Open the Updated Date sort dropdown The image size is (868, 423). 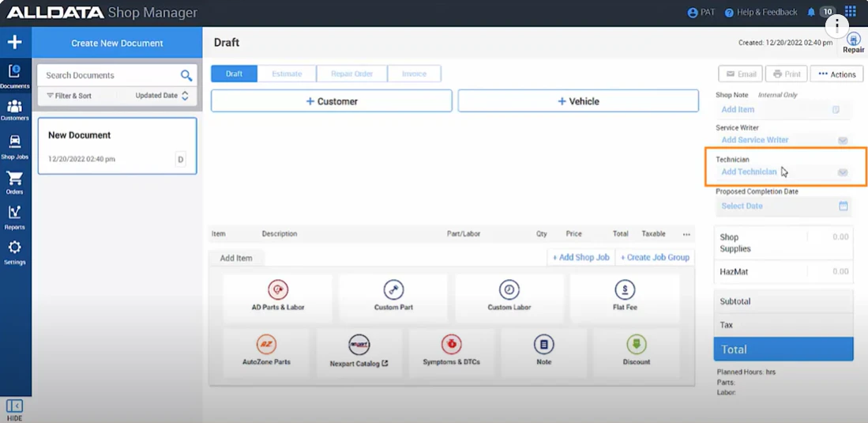click(162, 96)
